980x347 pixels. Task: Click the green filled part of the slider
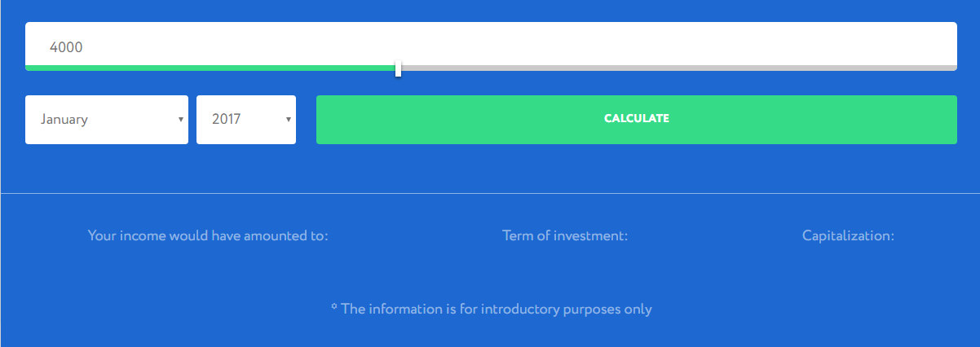point(212,68)
